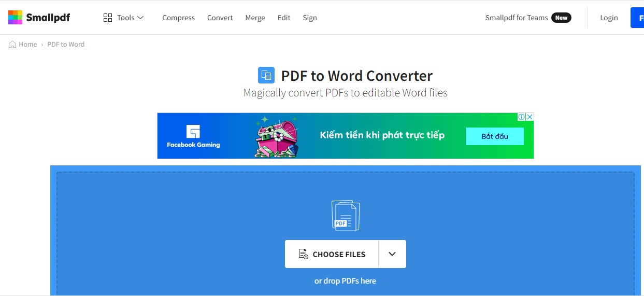Click the blue button right of Login
The height and width of the screenshot is (296, 644).
637,18
